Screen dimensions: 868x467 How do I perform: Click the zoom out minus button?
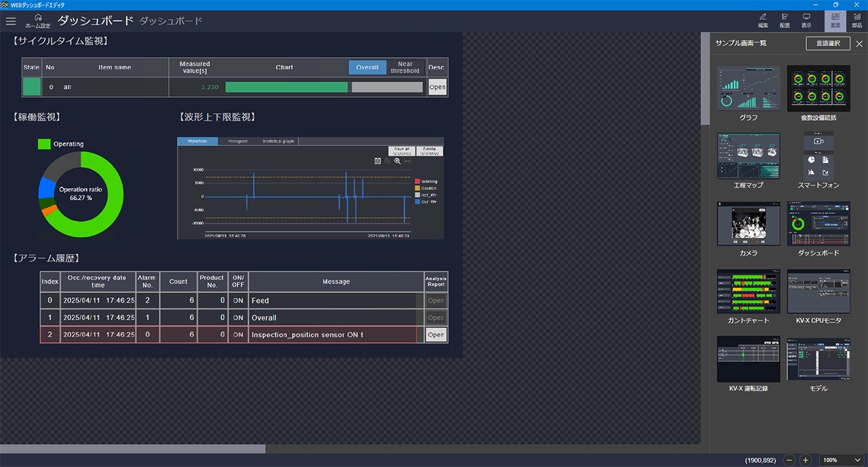pyautogui.click(x=789, y=460)
